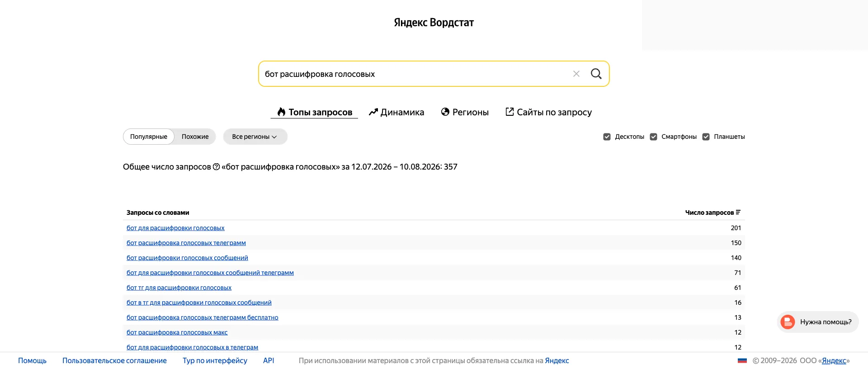Click the magnifying glass search icon
Screen dimensions: 868x369
pos(596,74)
